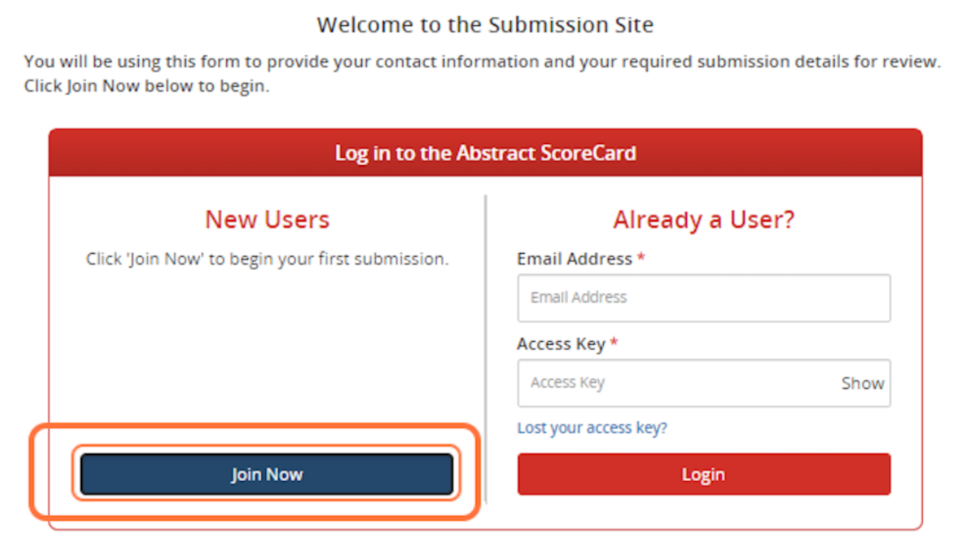Focus the Email Address input field
The image size is (961, 536).
click(703, 298)
